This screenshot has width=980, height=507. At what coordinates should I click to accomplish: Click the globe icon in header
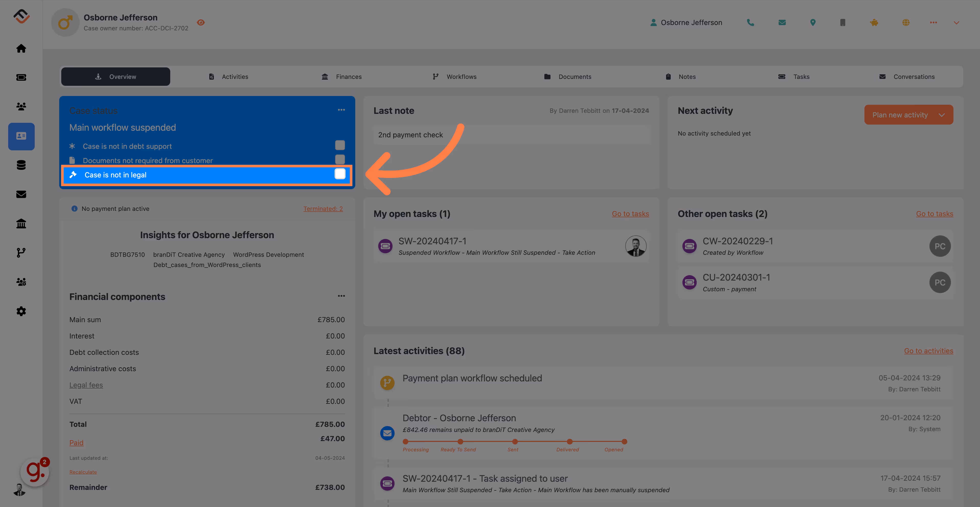pos(906,22)
